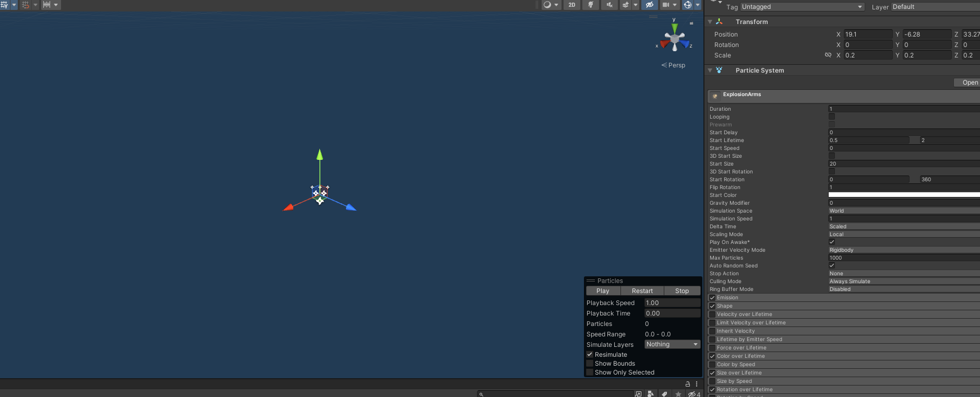Click the white Start Color swatch
This screenshot has height=397, width=980.
pyautogui.click(x=904, y=195)
